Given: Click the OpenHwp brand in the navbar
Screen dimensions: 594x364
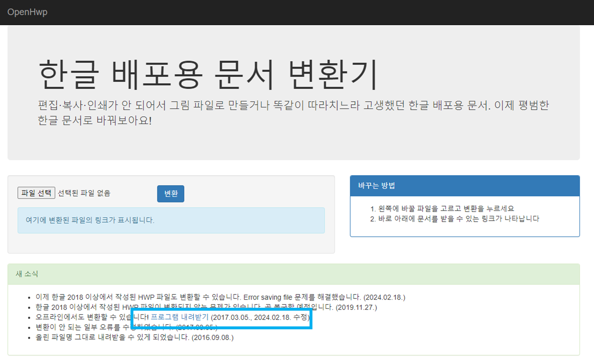Looking at the screenshot, I should 28,12.
